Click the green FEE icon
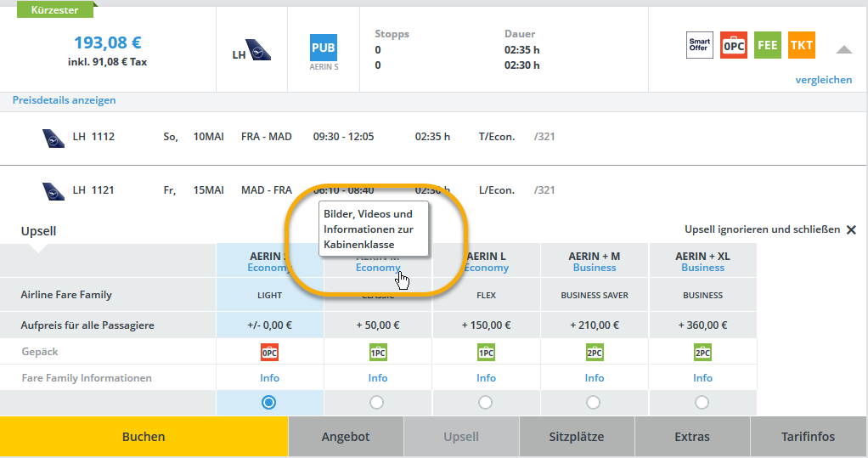Screen dimensions: 868x458 coord(767,45)
